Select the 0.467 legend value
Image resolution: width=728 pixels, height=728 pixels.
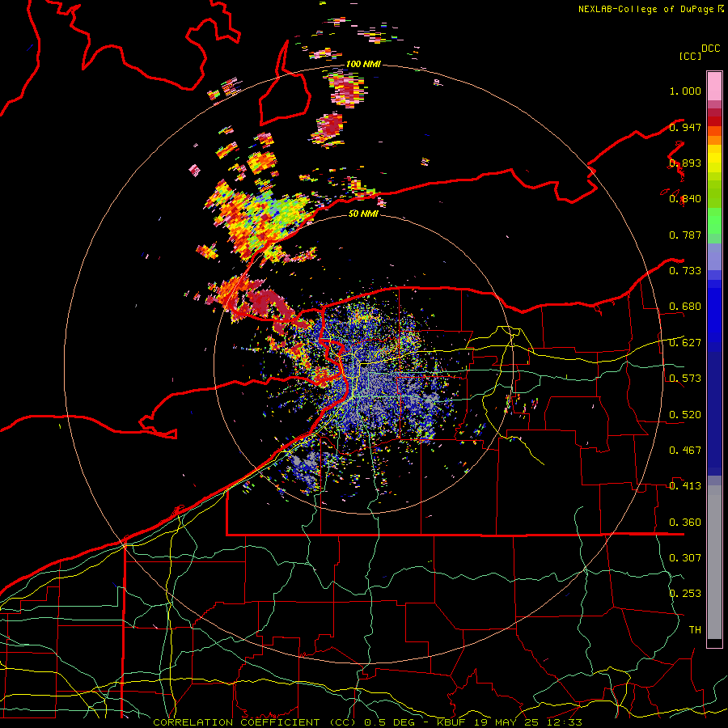(x=685, y=451)
